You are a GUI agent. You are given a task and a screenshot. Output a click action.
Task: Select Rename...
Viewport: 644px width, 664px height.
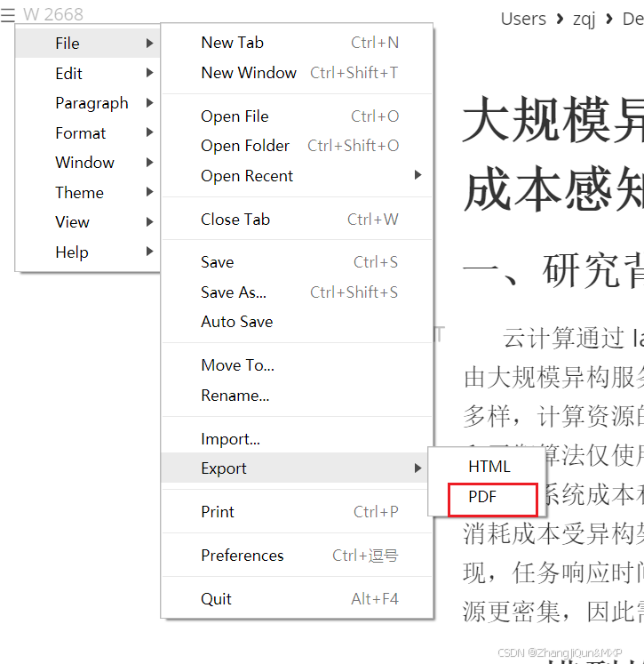coord(297,395)
